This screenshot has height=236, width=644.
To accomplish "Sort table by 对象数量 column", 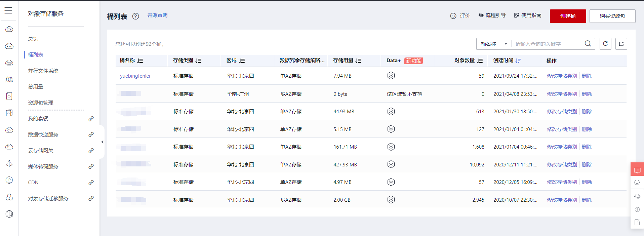I will (480, 61).
